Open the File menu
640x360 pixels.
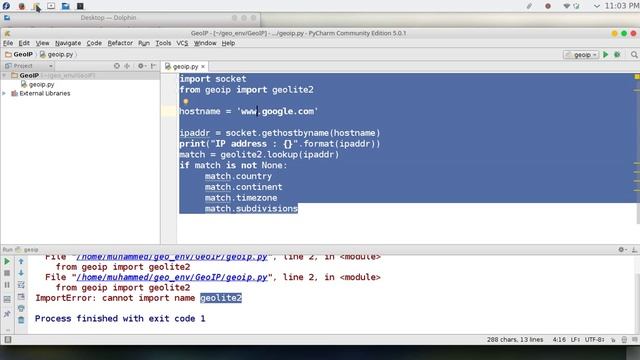[8, 43]
